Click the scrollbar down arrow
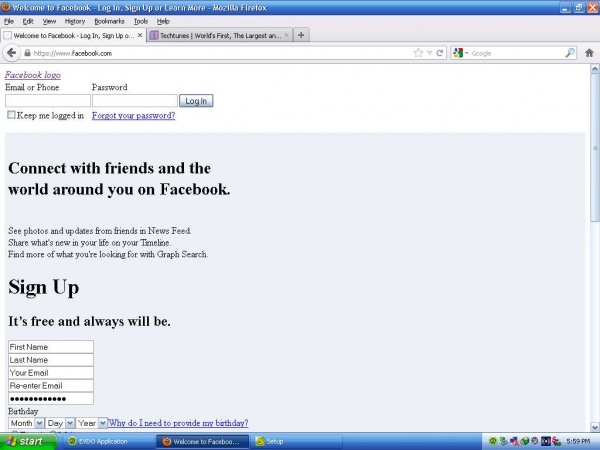Image resolution: width=600 pixels, height=450 pixels. pos(595,427)
